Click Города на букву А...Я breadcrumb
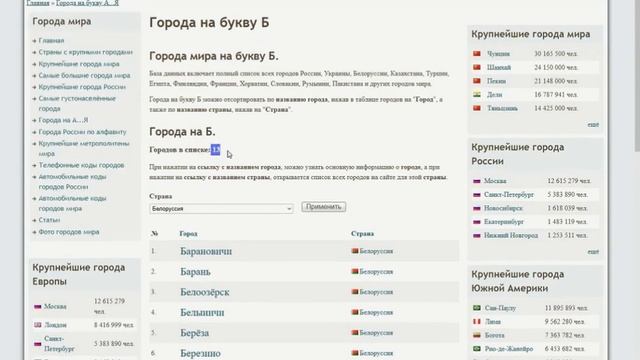Image resolution: width=640 pixels, height=360 pixels. (87, 3)
